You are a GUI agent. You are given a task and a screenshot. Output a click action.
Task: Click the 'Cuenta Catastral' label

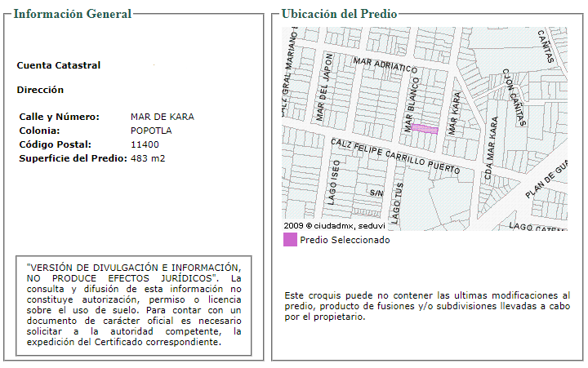click(x=59, y=65)
